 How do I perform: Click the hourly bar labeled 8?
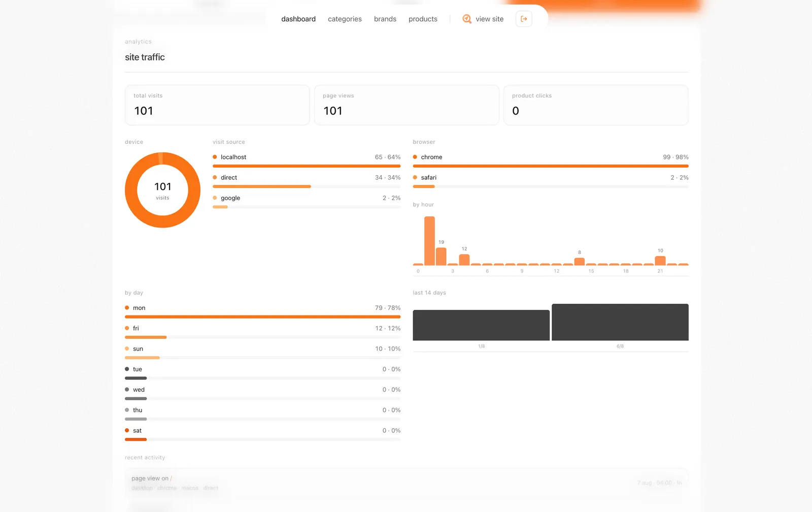click(x=580, y=262)
